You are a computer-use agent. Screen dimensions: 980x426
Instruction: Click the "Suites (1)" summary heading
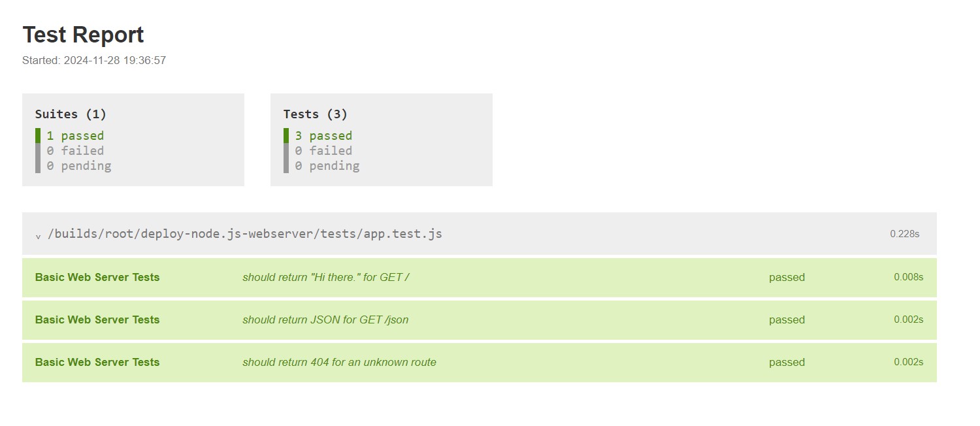(71, 114)
